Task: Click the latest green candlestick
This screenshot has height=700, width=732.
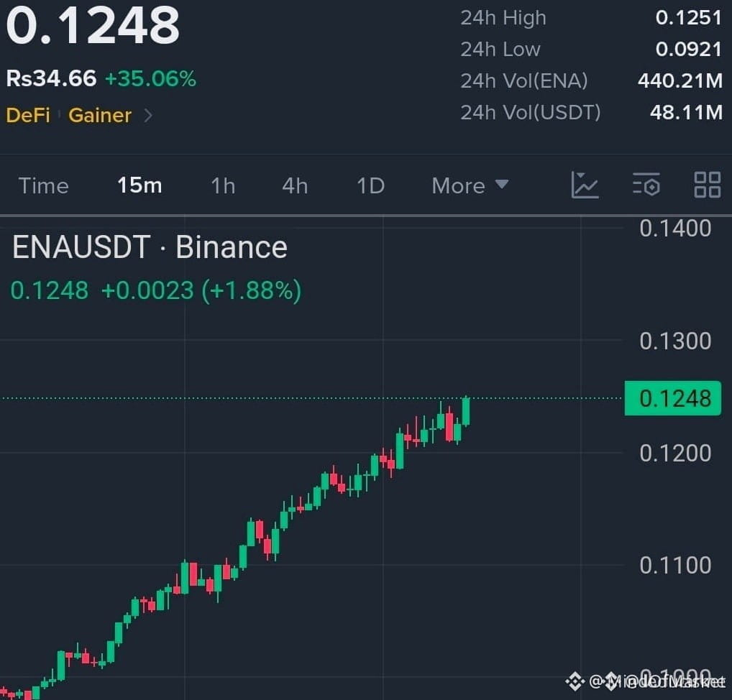Action: 466,411
